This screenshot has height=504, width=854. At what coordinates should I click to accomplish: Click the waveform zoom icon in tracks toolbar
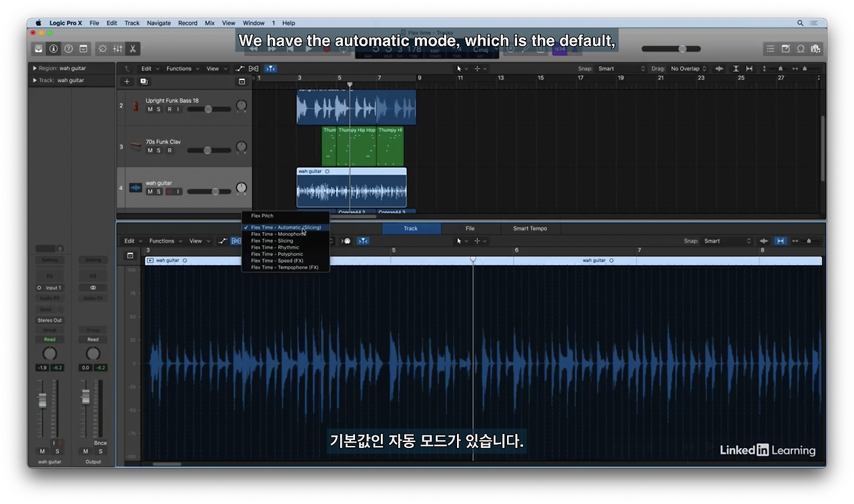[719, 69]
